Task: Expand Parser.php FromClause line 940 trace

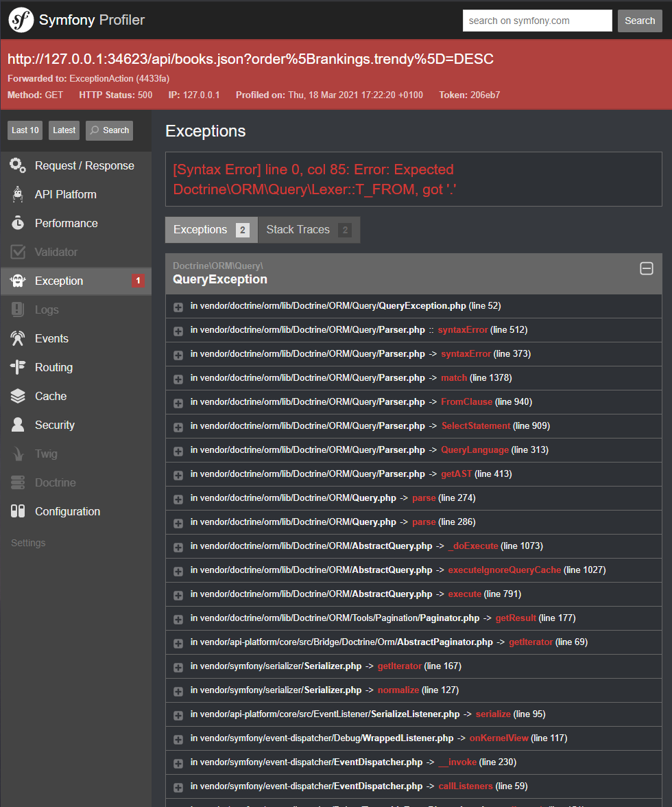Action: tap(178, 403)
